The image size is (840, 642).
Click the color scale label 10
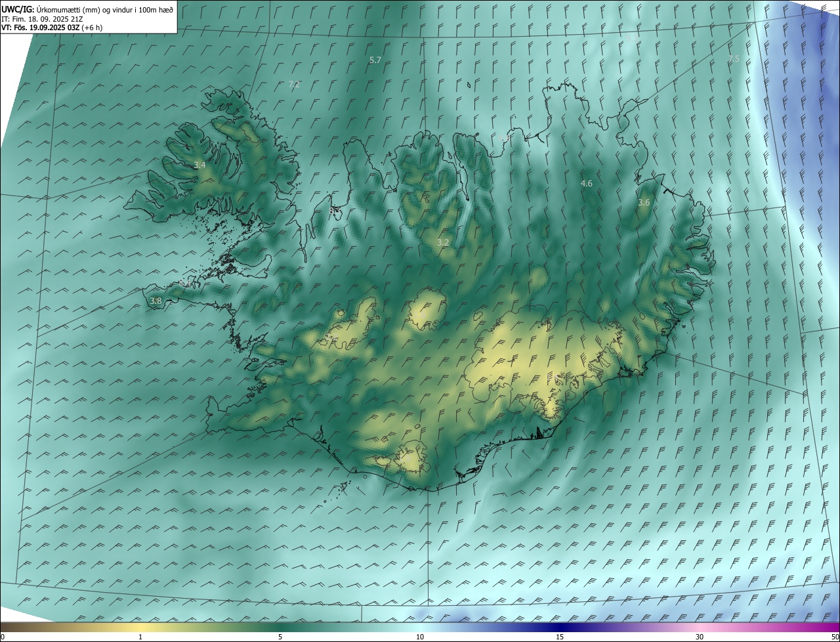(x=420, y=637)
